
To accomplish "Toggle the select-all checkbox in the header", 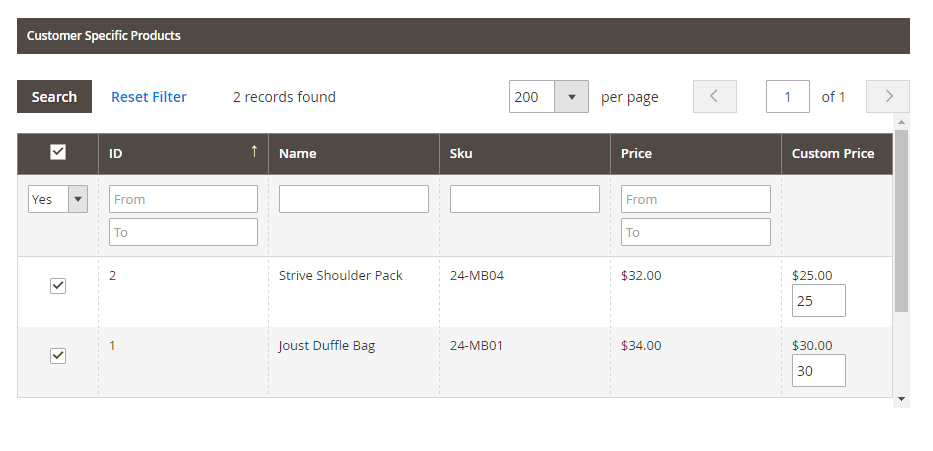I will tap(58, 152).
